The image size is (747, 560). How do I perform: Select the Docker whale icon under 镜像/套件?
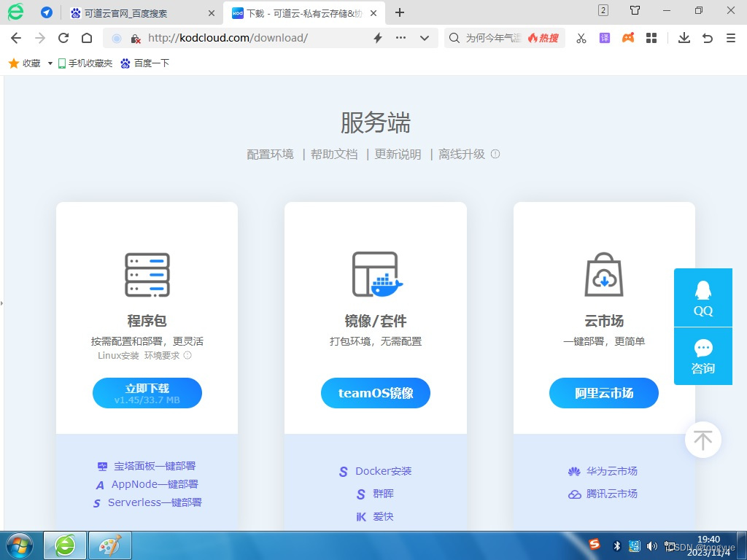click(385, 283)
